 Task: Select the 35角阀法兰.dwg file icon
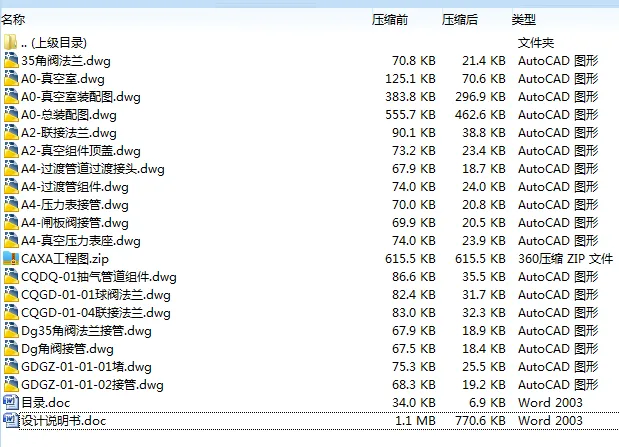click(11, 60)
